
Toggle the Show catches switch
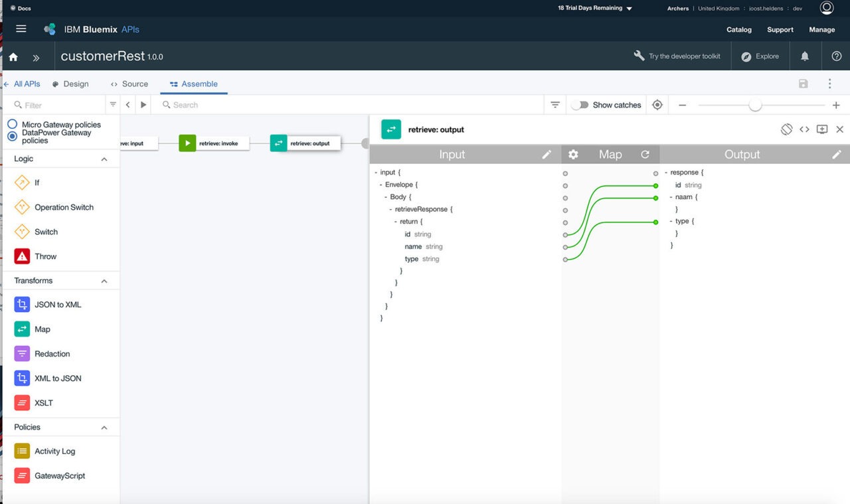(x=580, y=105)
